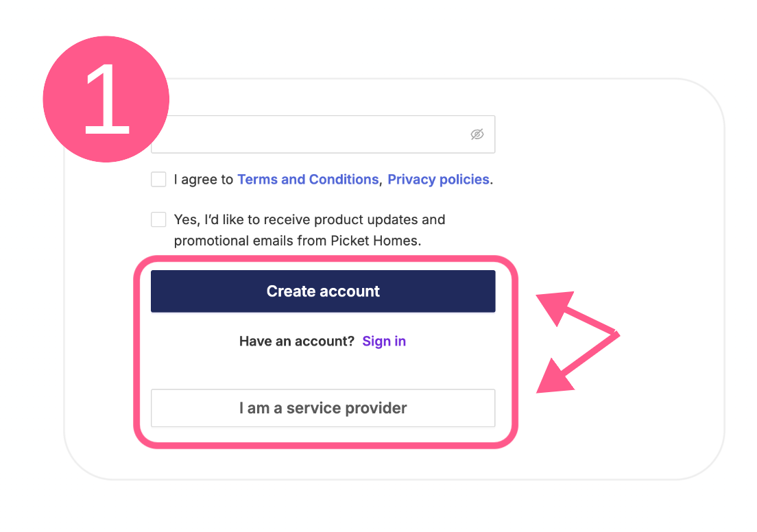Click the Create account button

point(323,291)
